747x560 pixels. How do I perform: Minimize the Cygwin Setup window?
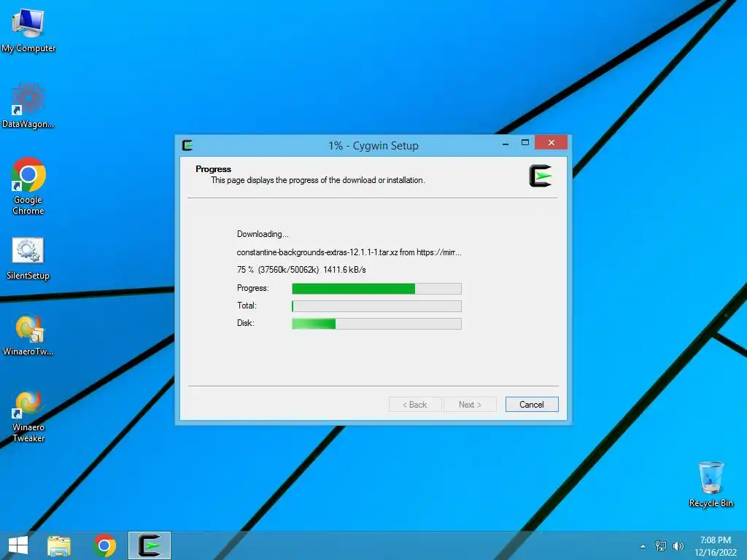506,143
